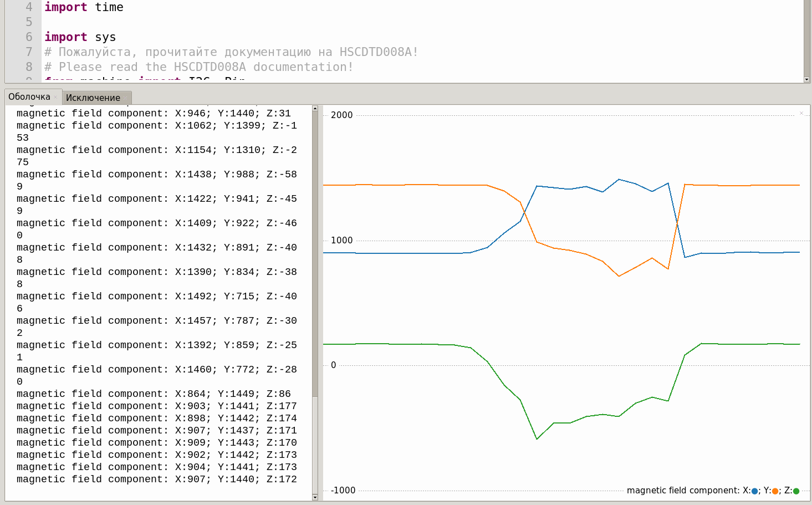Click shell line 'X:903; Y:1441; Z:177'
812x505 pixels.
point(157,406)
